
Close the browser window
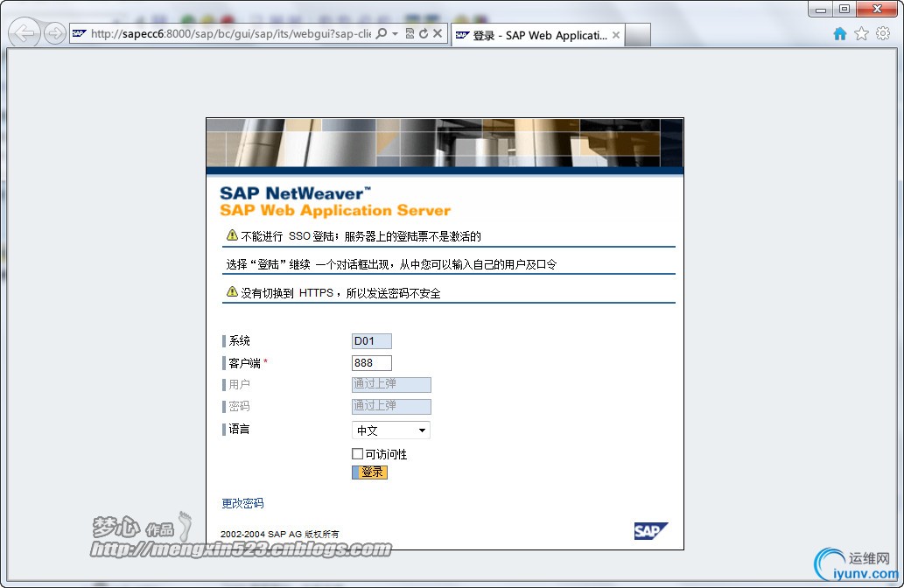[x=877, y=10]
